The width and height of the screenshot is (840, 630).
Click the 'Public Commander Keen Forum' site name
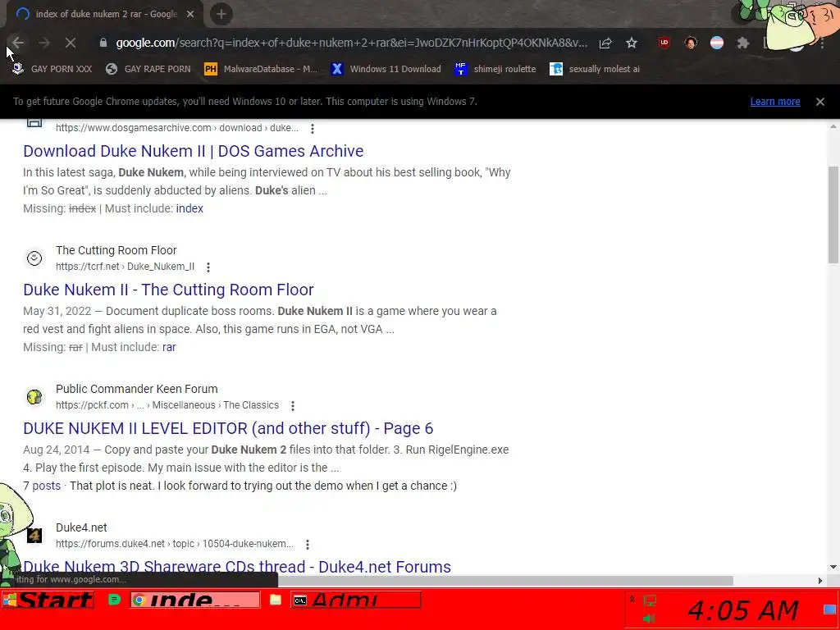click(137, 389)
